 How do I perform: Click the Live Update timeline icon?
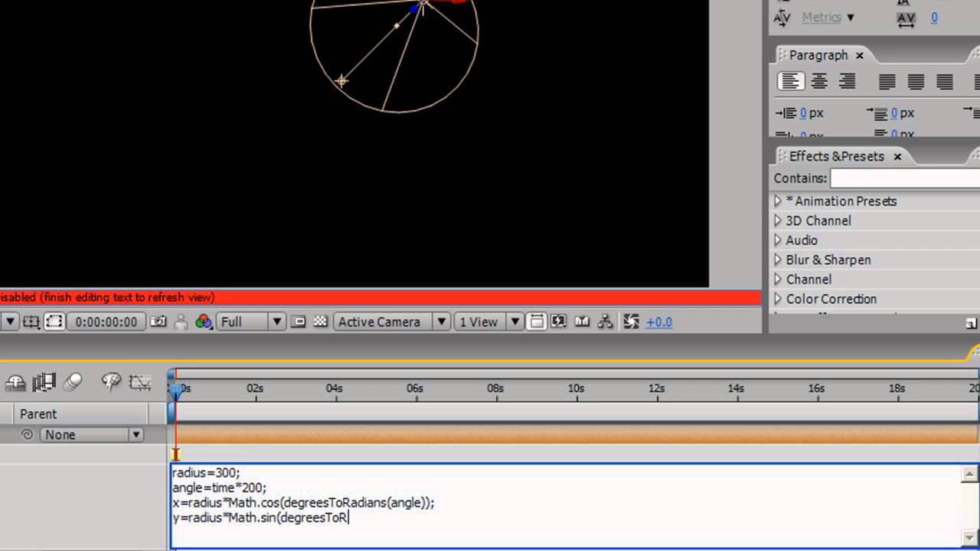[15, 381]
